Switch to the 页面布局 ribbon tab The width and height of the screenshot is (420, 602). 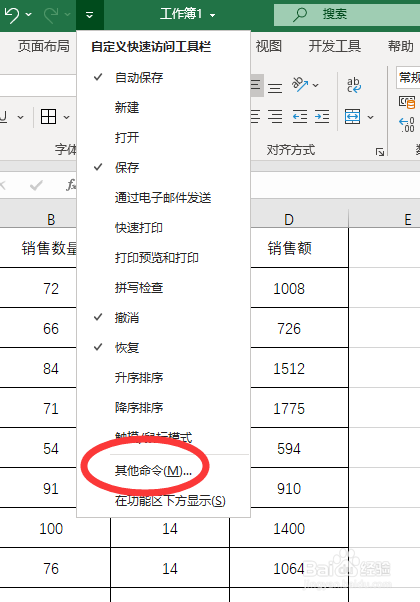point(44,46)
